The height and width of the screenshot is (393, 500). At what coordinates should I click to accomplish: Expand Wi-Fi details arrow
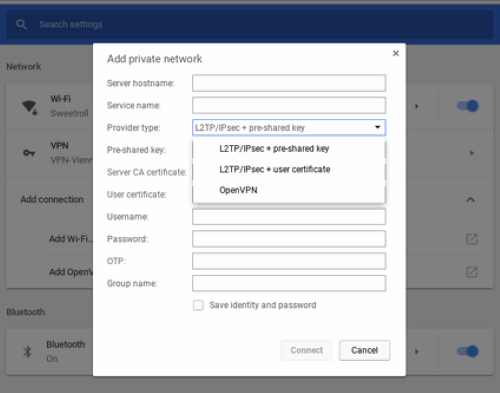click(417, 106)
